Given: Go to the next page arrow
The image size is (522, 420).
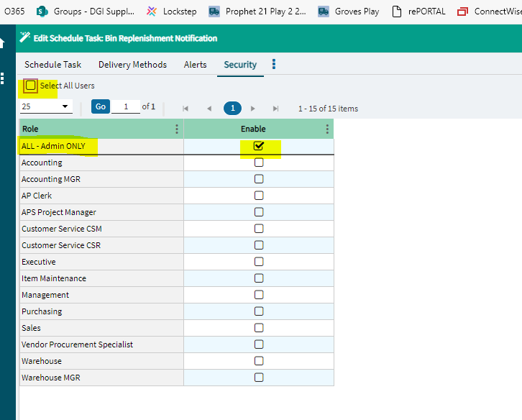Looking at the screenshot, I should 252,109.
